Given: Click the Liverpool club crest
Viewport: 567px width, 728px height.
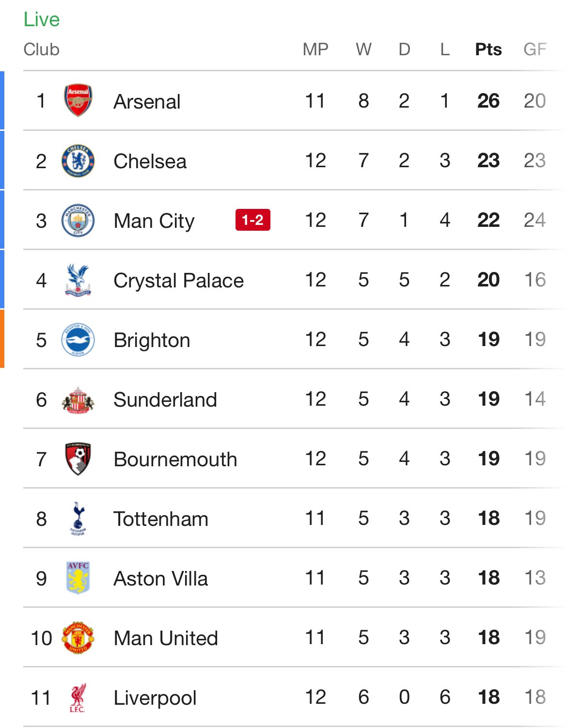Looking at the screenshot, I should [78, 697].
